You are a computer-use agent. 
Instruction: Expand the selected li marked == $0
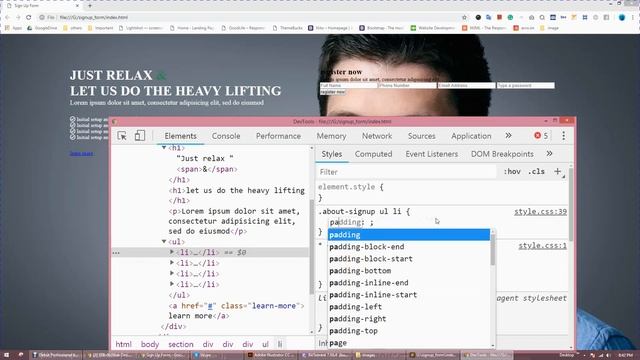[x=172, y=252]
